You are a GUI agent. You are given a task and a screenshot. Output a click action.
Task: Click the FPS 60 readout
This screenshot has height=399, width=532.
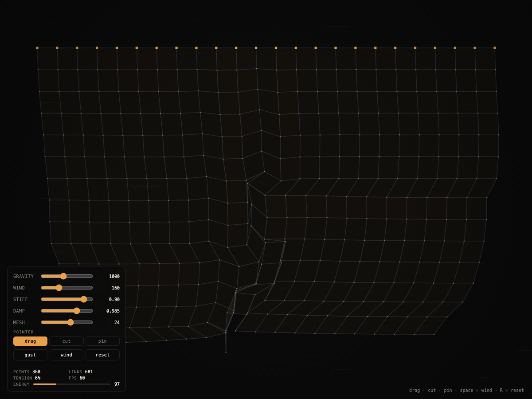[x=77, y=378]
